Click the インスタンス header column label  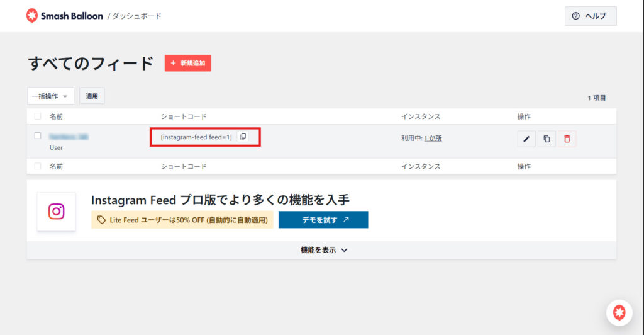[x=421, y=116]
